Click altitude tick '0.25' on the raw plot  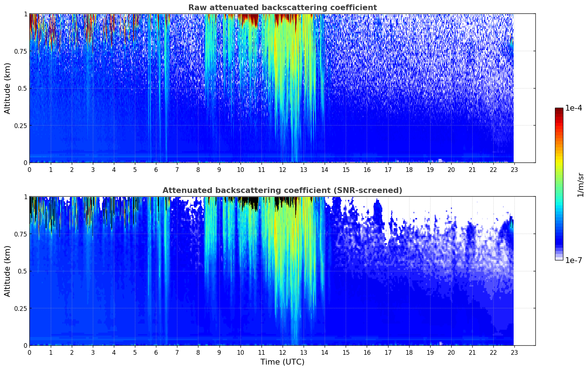(20, 126)
